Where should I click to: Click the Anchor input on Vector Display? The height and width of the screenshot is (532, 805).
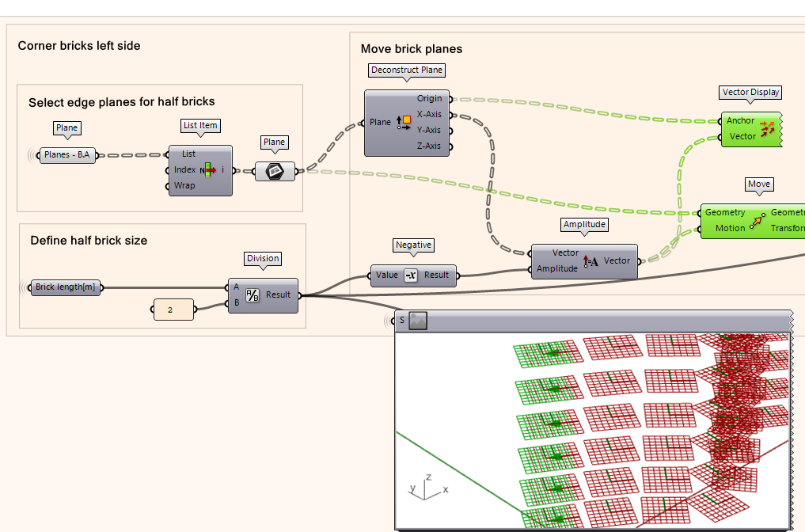click(x=740, y=121)
